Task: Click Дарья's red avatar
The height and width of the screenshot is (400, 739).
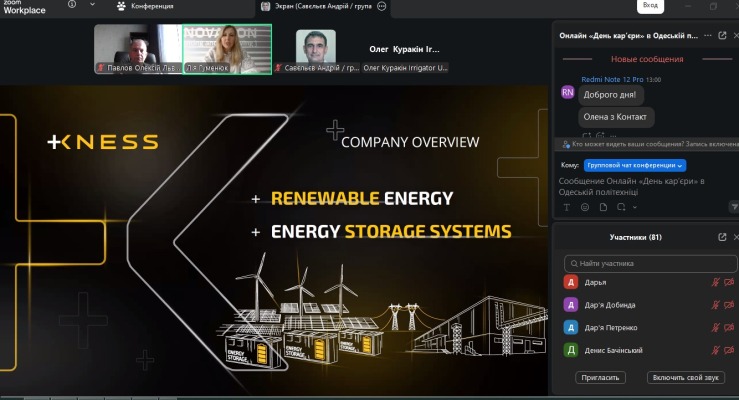Action: pyautogui.click(x=571, y=282)
